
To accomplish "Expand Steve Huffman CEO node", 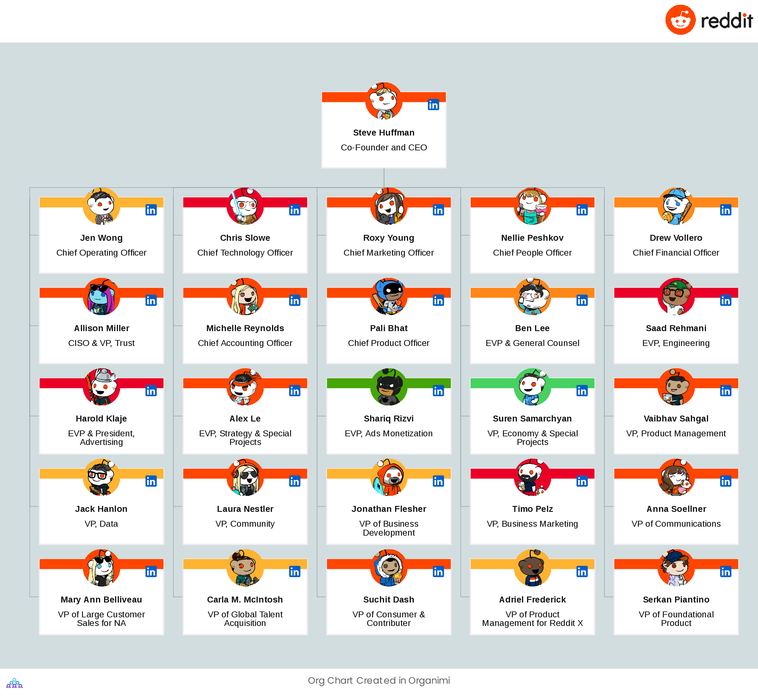I will click(x=384, y=132).
